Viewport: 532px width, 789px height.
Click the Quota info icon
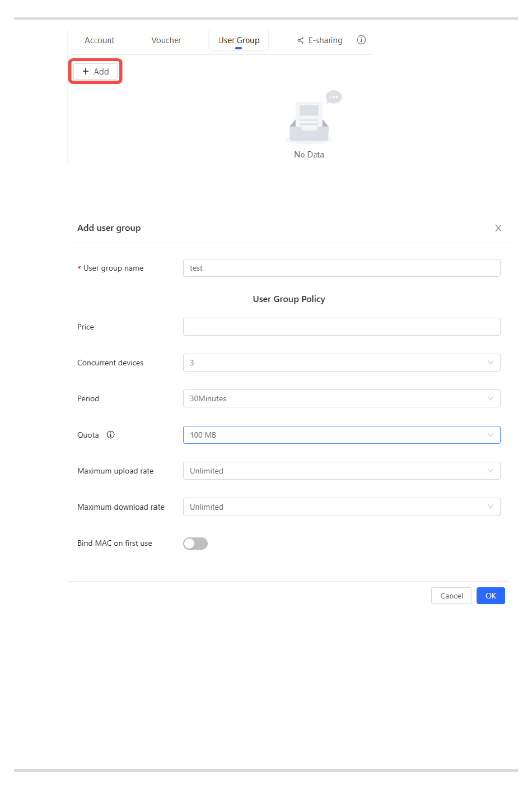pyautogui.click(x=111, y=435)
